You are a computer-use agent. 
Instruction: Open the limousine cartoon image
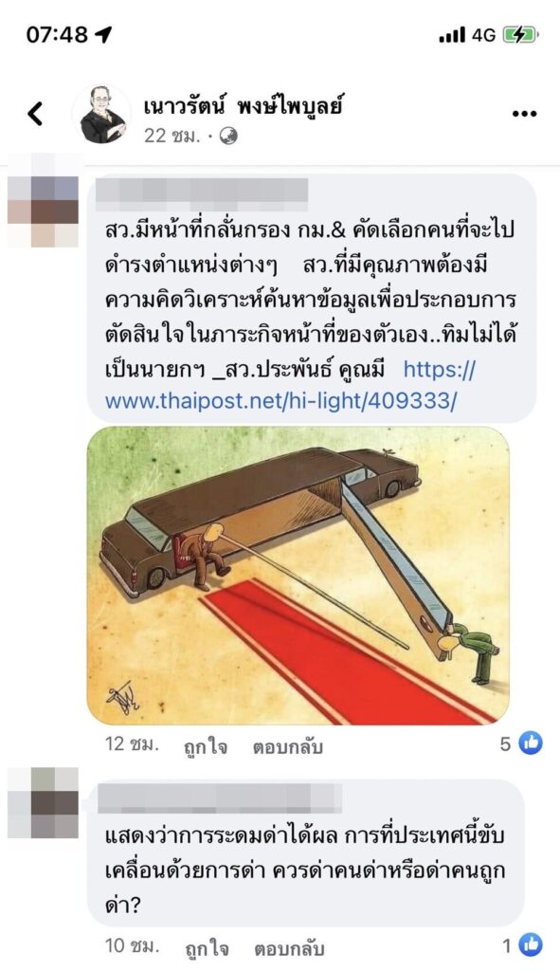point(298,576)
